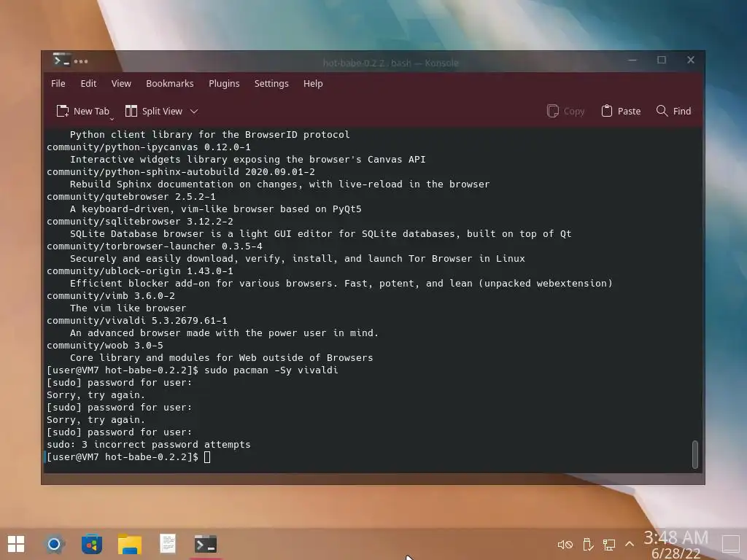Click the New Tab icon
Screen dimensions: 747x560
[x=63, y=111]
